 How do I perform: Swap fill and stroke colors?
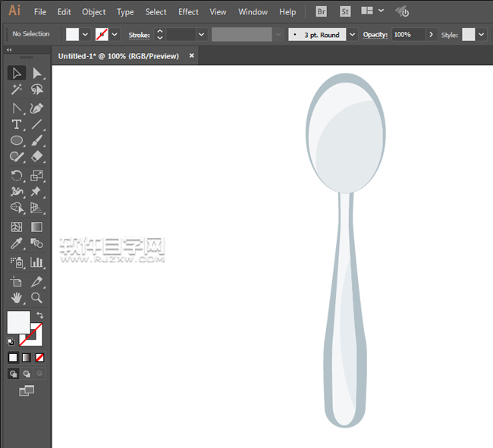pos(39,315)
